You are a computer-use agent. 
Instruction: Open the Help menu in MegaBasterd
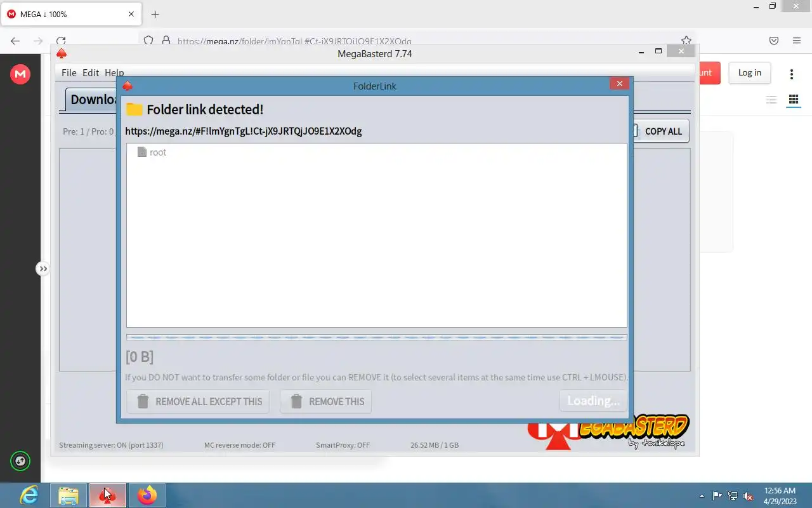click(x=114, y=73)
